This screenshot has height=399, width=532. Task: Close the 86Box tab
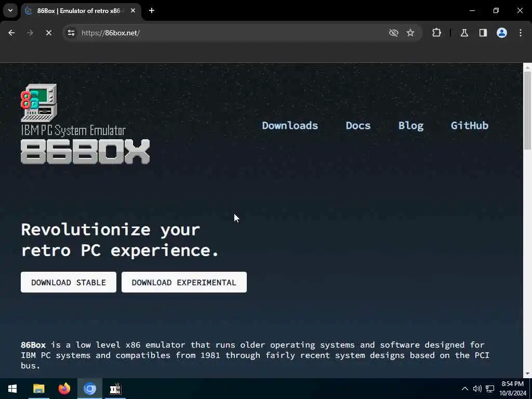(133, 10)
